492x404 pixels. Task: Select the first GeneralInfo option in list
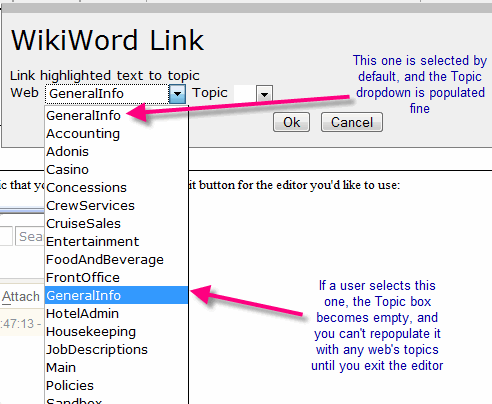116,116
